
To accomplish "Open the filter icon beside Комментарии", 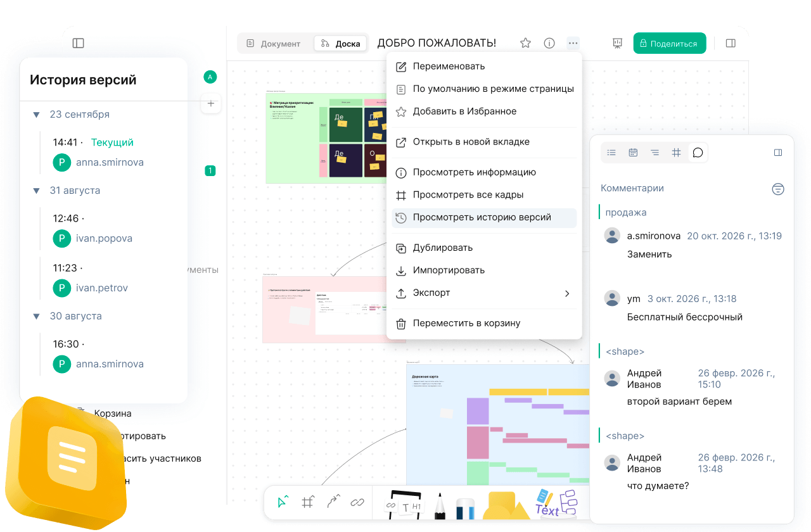I will [778, 189].
